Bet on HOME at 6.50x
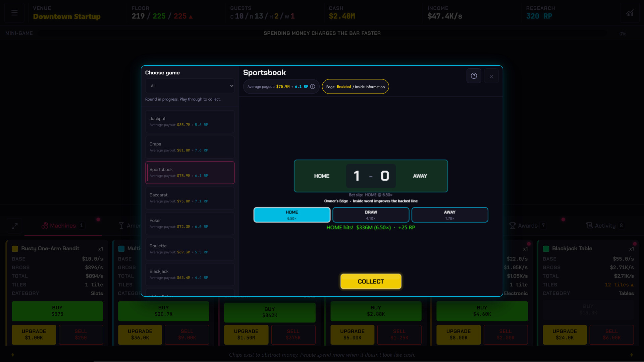The image size is (644, 362). point(292,215)
